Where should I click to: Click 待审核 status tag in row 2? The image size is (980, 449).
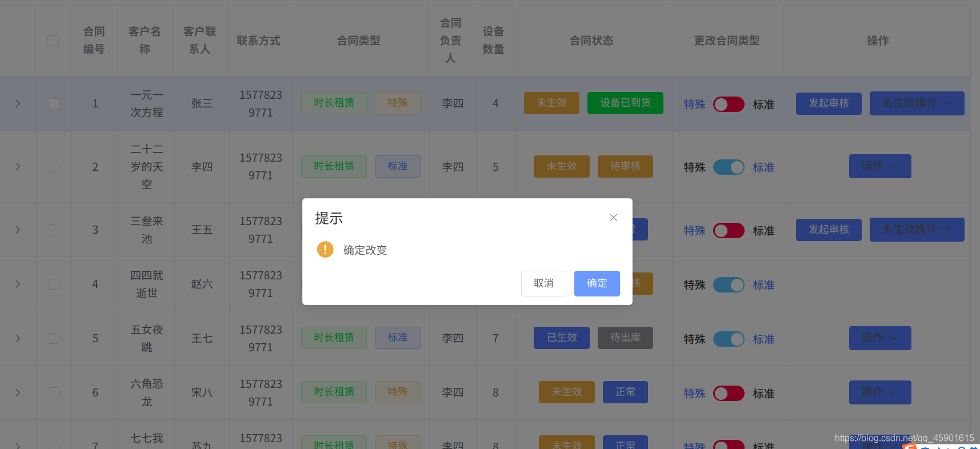[625, 166]
